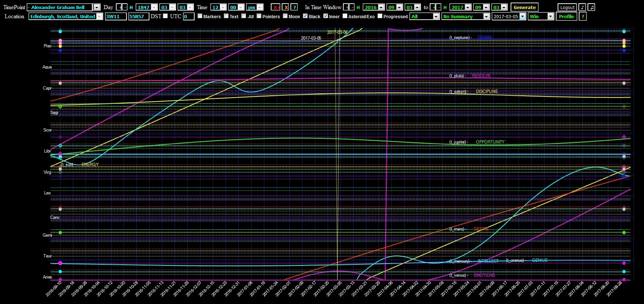Viewport: 644px width, 304px height.
Task: Enable the Markers checkbox
Action: coord(200,16)
